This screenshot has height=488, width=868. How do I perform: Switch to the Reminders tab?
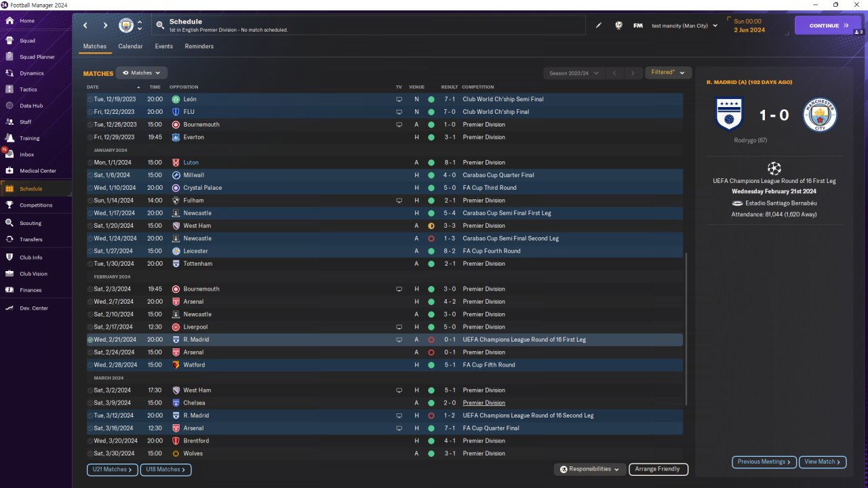tap(199, 47)
